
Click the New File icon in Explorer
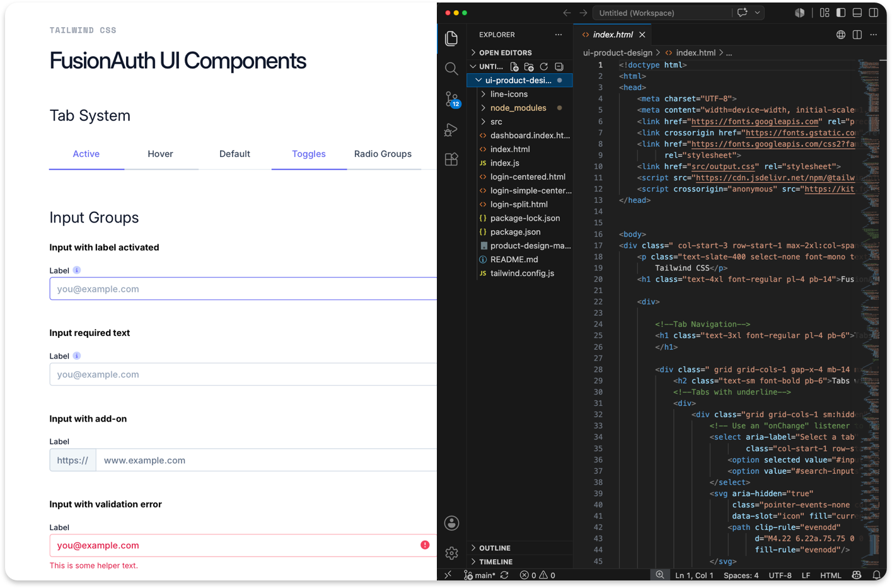pyautogui.click(x=514, y=67)
